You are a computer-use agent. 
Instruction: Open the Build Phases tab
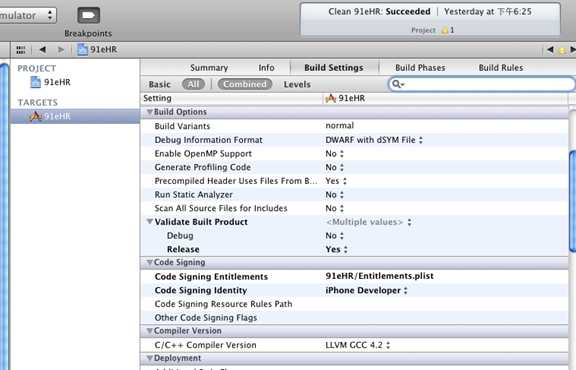(420, 68)
